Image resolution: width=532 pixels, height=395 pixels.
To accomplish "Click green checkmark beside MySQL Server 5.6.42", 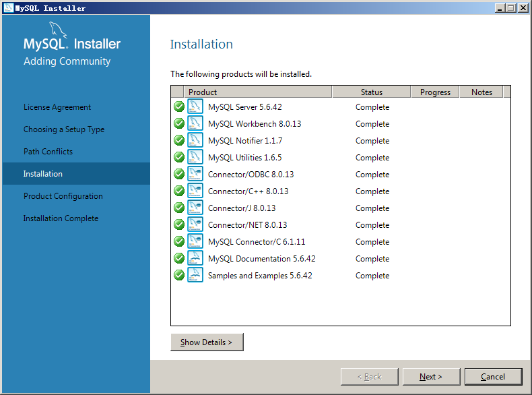I will (x=179, y=107).
